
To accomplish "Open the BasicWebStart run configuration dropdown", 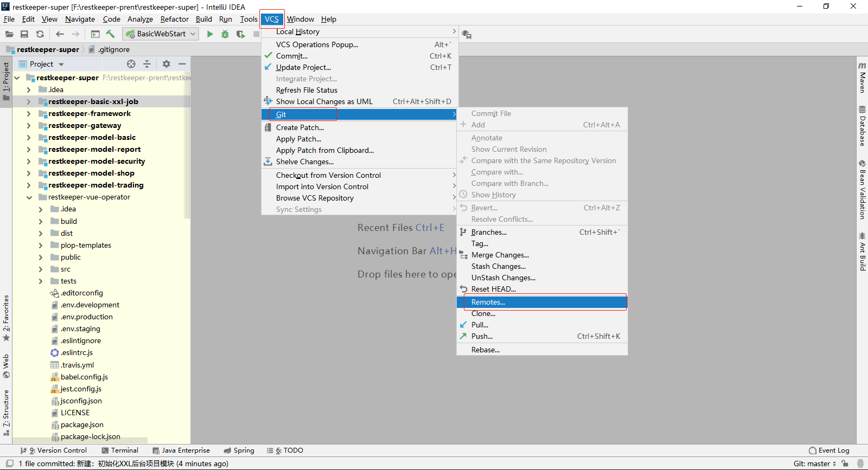I will (161, 34).
